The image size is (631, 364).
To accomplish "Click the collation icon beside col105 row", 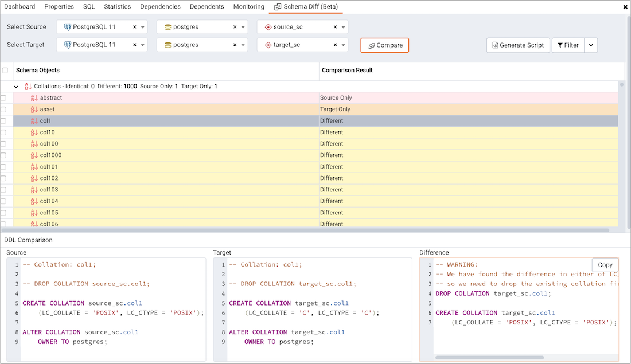I will tap(34, 213).
